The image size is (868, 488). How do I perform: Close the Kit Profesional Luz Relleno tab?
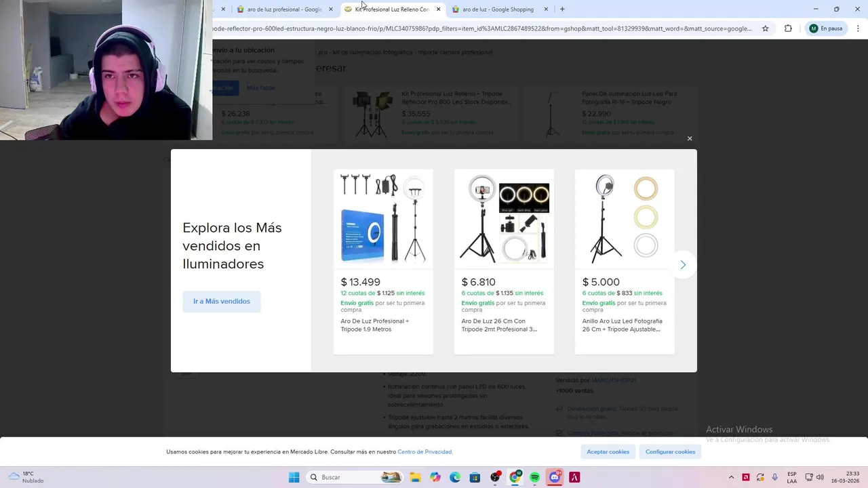[439, 9]
